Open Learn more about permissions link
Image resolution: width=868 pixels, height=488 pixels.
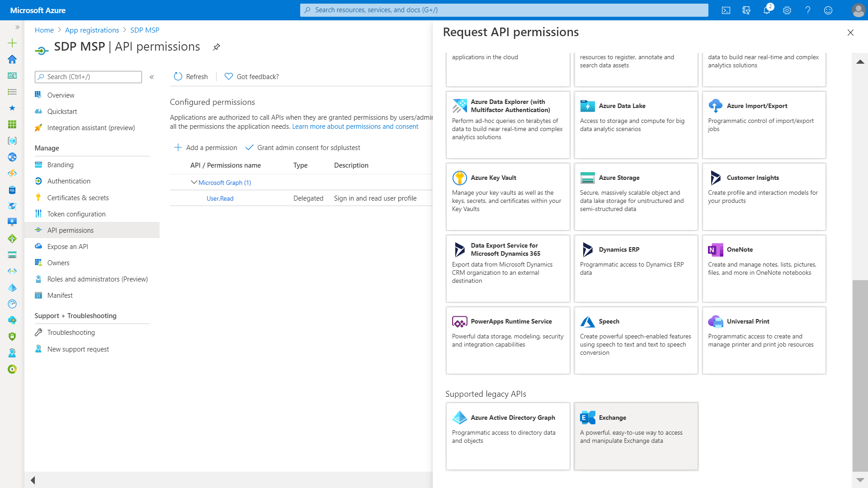(x=355, y=127)
